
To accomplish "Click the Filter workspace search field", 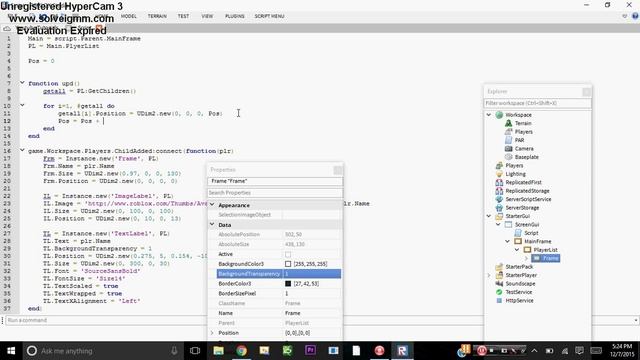I will (537, 103).
